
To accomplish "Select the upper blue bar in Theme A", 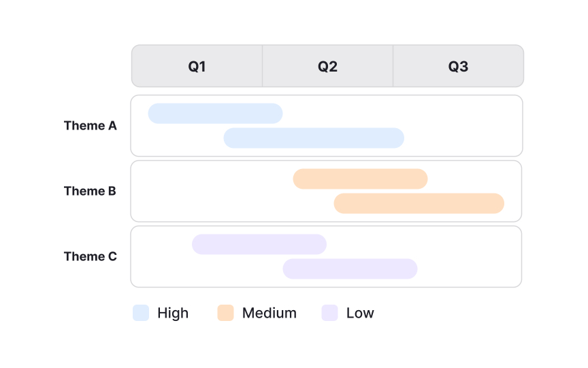I will [x=215, y=113].
